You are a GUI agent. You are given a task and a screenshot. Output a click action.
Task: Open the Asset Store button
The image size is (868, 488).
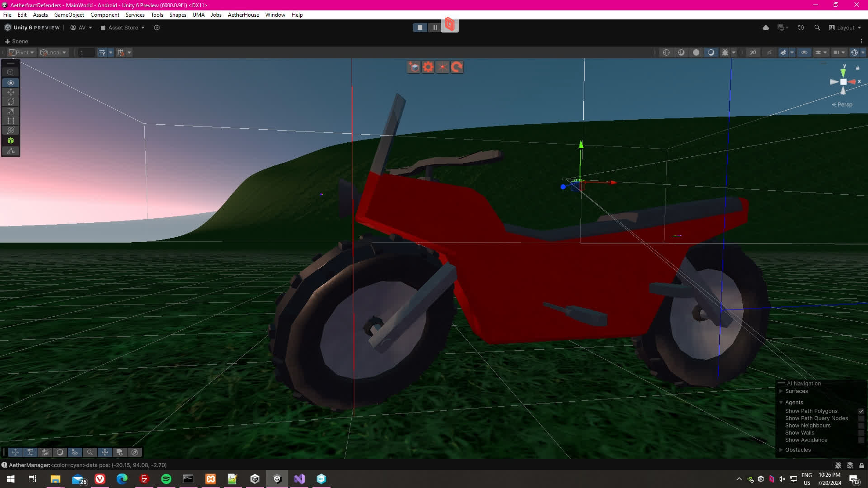[123, 28]
